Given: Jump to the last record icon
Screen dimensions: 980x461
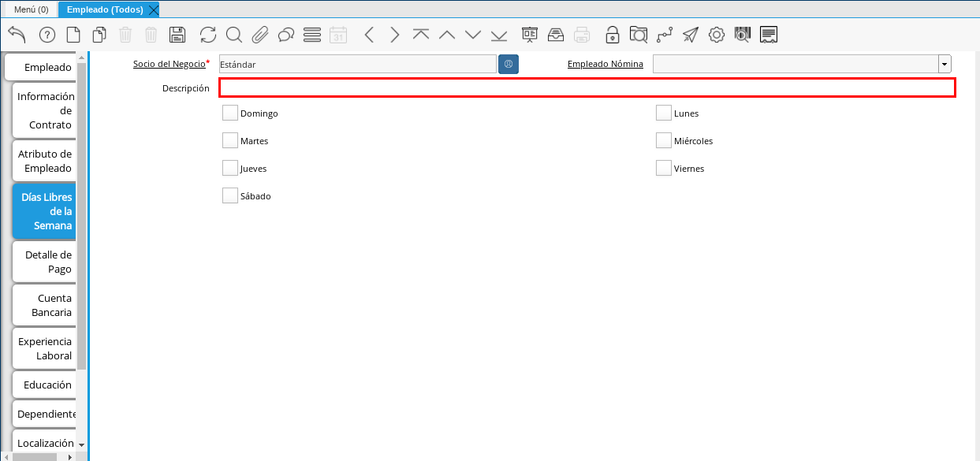Looking at the screenshot, I should click(x=499, y=35).
